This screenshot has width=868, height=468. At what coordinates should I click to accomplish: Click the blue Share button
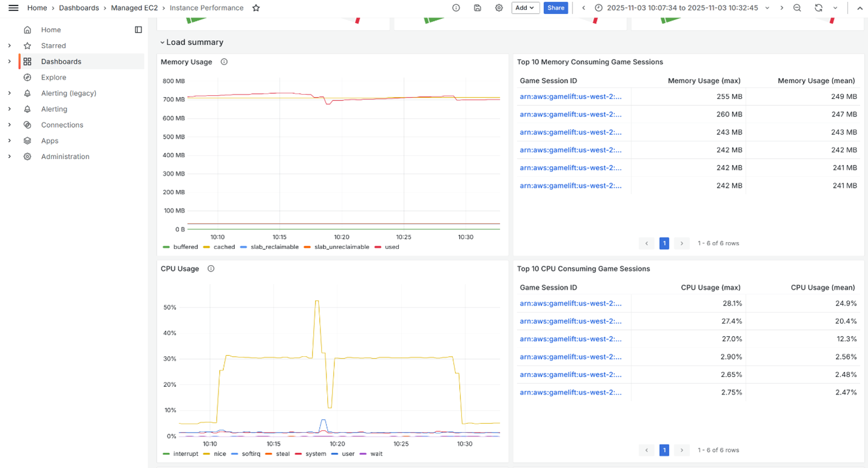coord(555,8)
